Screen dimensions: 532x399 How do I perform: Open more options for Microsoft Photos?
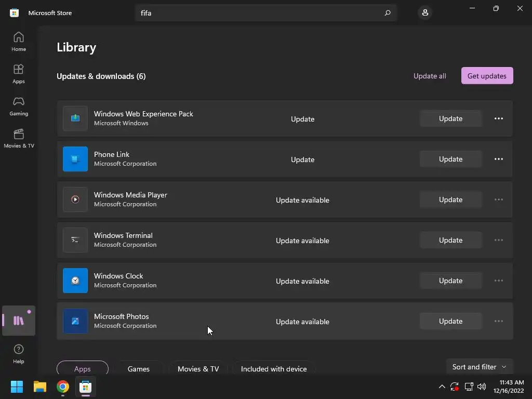[x=498, y=321]
